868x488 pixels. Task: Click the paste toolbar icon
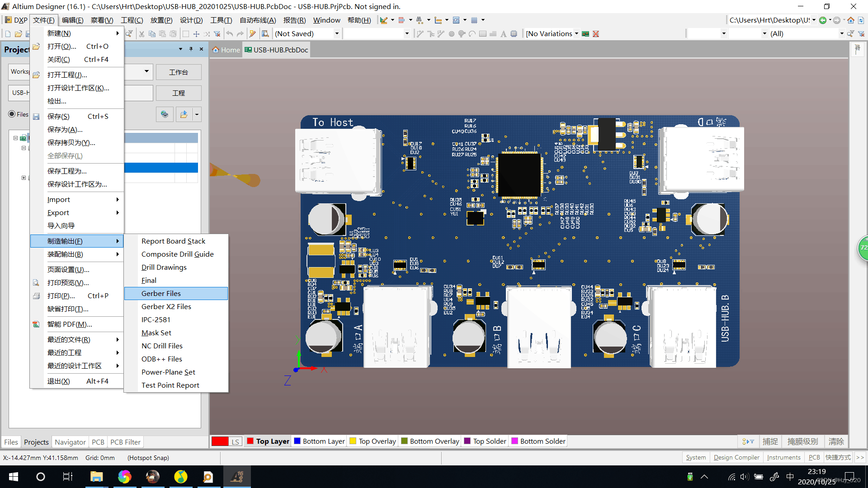[162, 34]
